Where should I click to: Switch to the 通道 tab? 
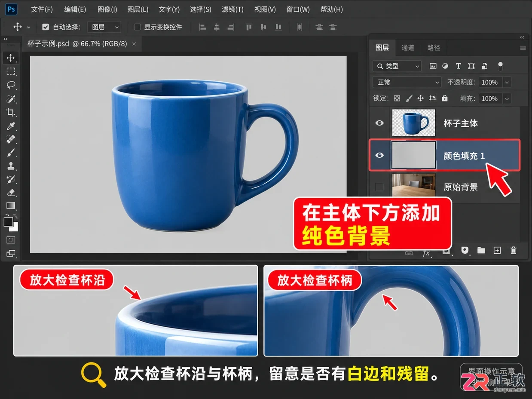(x=408, y=48)
